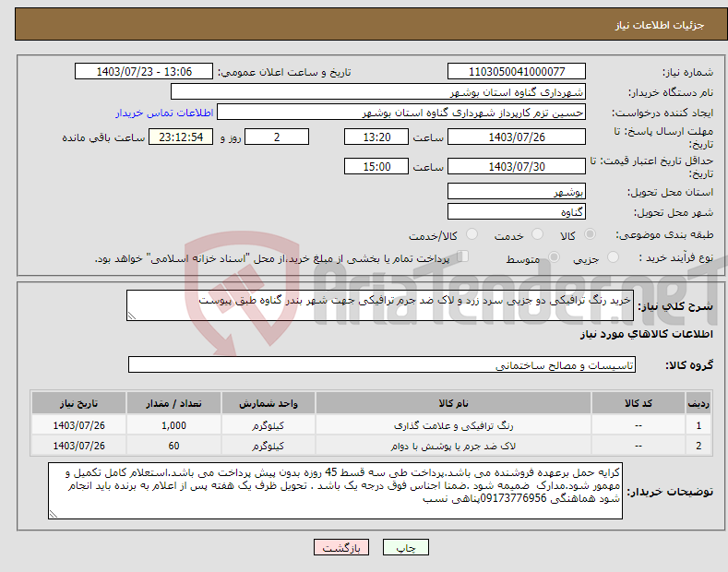Image resolution: width=728 pixels, height=572 pixels.
Task: Click the شماره نیاز field 1103050041000077
Action: click(x=517, y=72)
